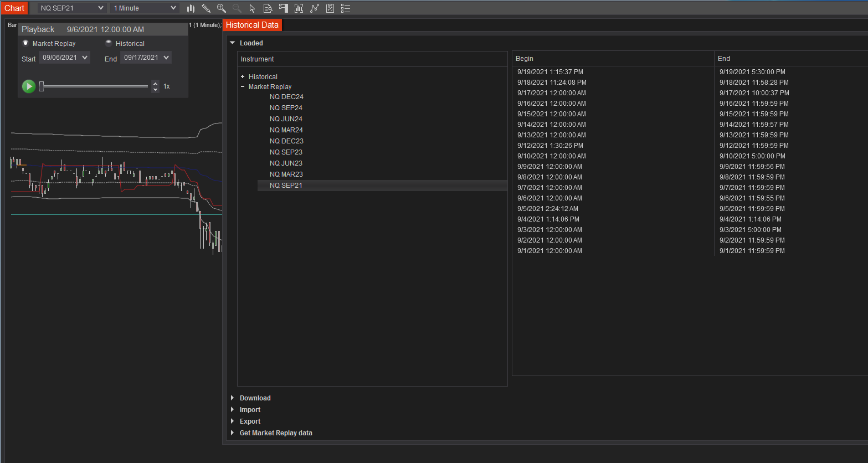This screenshot has height=463, width=868.
Task: Open the Data Series icon
Action: click(x=299, y=8)
